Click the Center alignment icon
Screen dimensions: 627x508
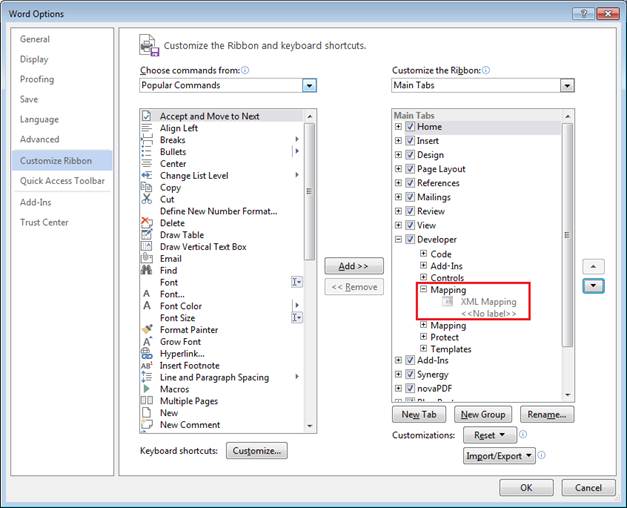tap(147, 164)
